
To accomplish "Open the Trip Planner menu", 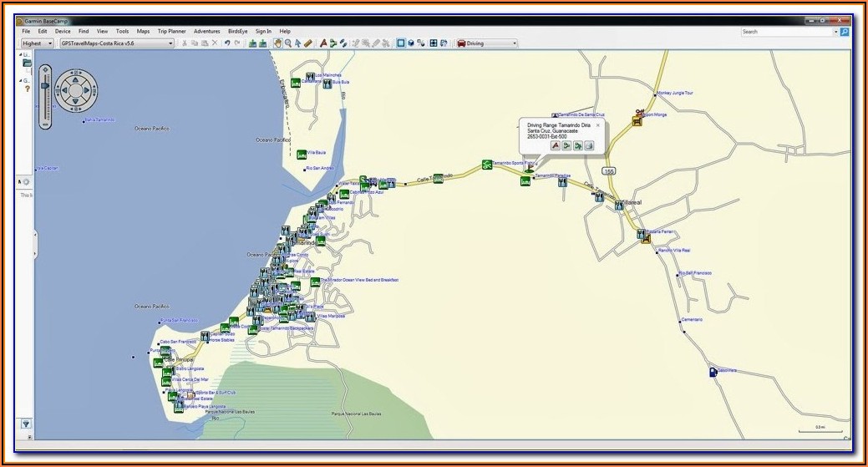I will [x=172, y=32].
